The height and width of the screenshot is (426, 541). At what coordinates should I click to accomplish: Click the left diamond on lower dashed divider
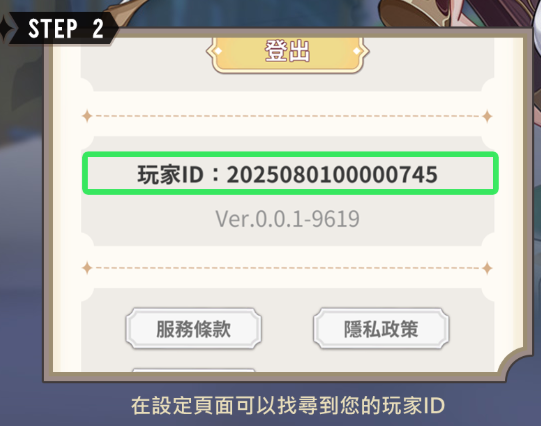point(87,268)
